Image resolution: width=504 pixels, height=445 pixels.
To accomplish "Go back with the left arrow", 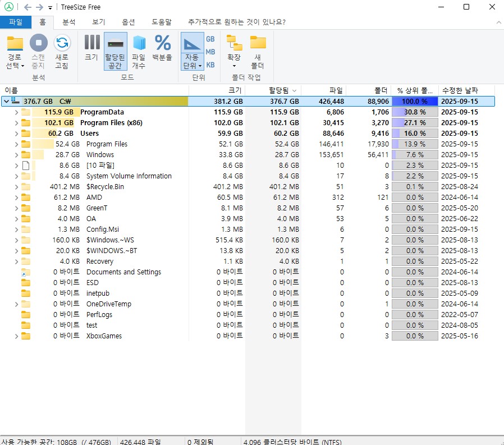I will pos(28,7).
